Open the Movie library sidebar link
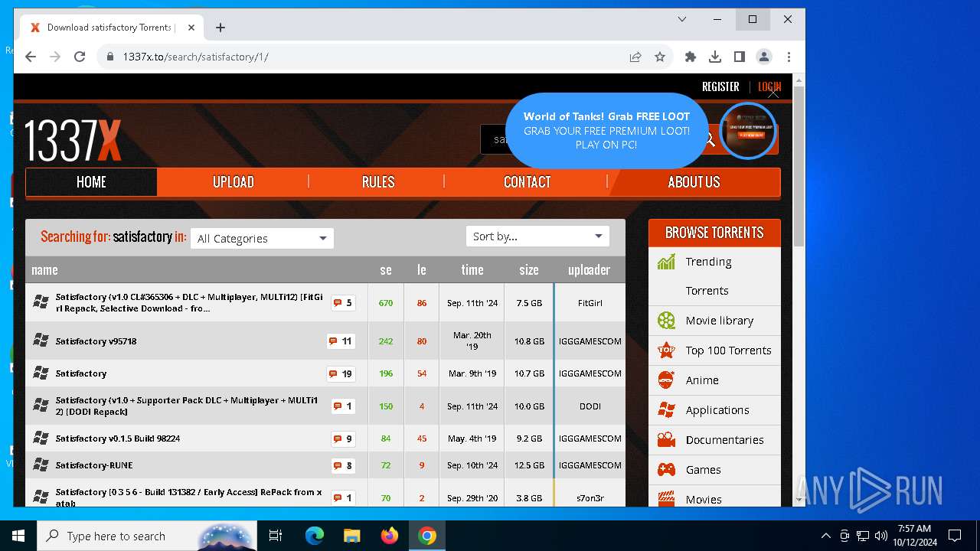Screen dimensions: 980x551 [719, 321]
